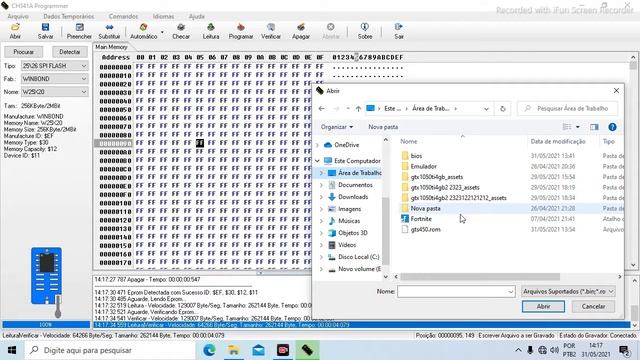Open the Automático dropdown arrow

(x=162, y=32)
